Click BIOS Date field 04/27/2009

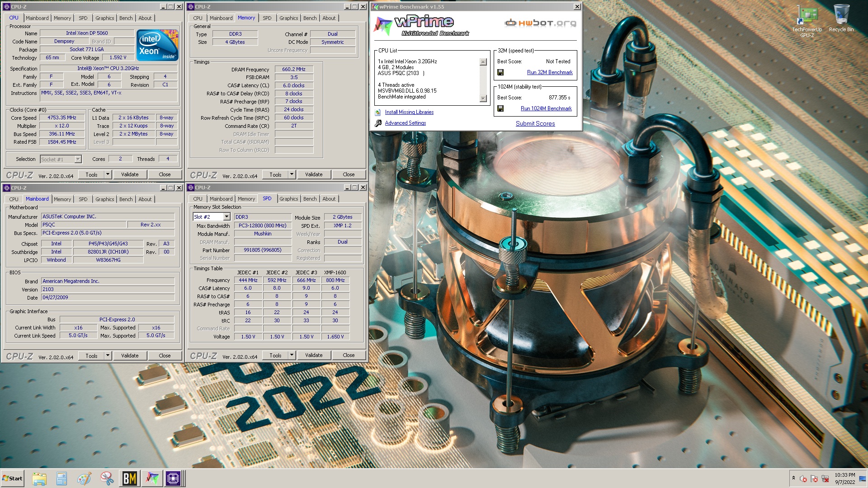click(x=108, y=297)
